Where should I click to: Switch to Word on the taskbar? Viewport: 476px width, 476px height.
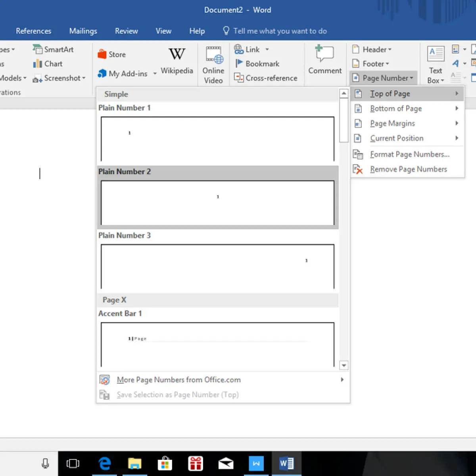tap(286, 463)
